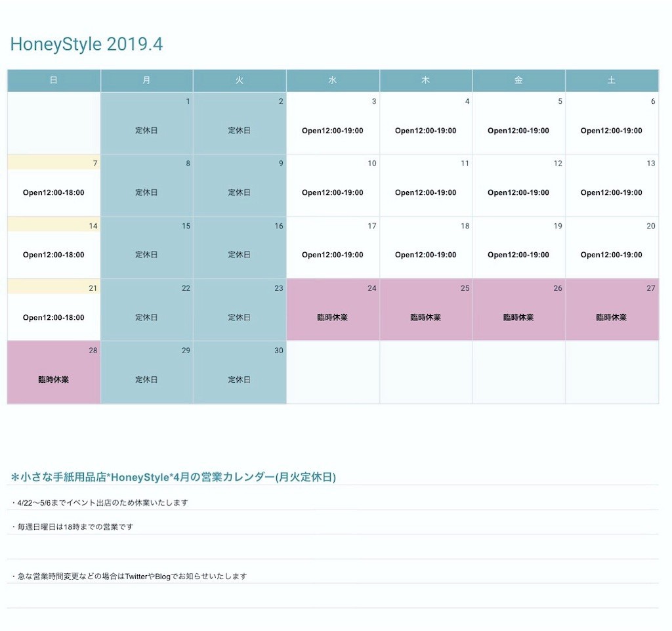Click Open12:00-19:00 on April 3
Viewport: 672px width, 631px height.
pyautogui.click(x=333, y=131)
